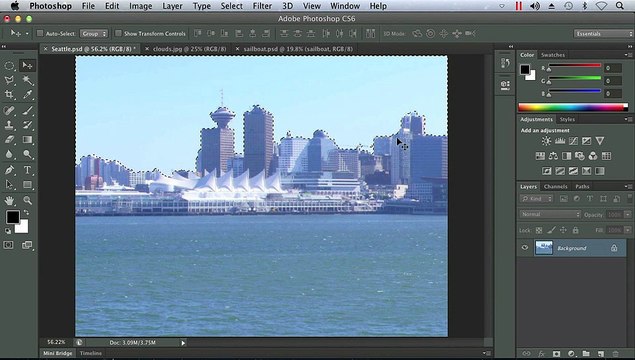Open the Timeline panel
The image size is (635, 360).
coord(91,353)
